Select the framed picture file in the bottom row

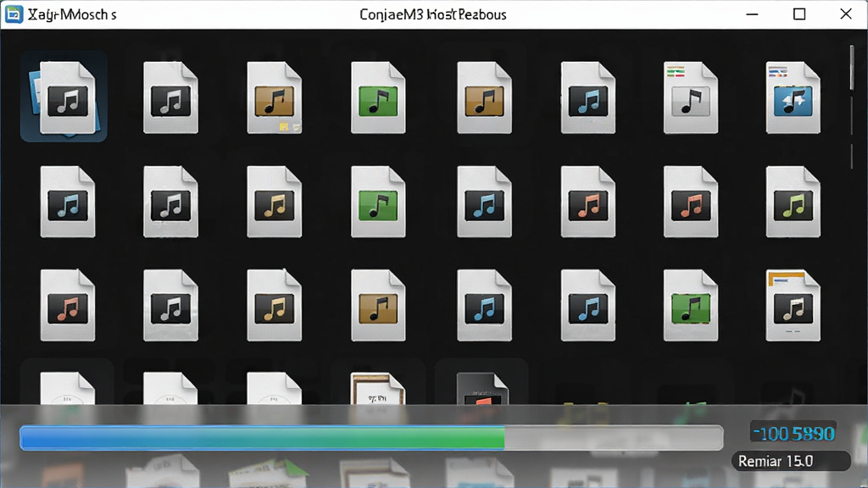378,388
